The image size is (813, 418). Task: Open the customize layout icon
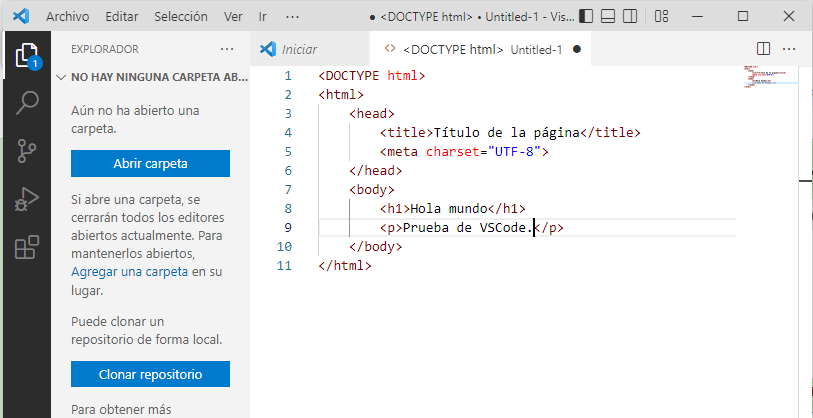[661, 16]
